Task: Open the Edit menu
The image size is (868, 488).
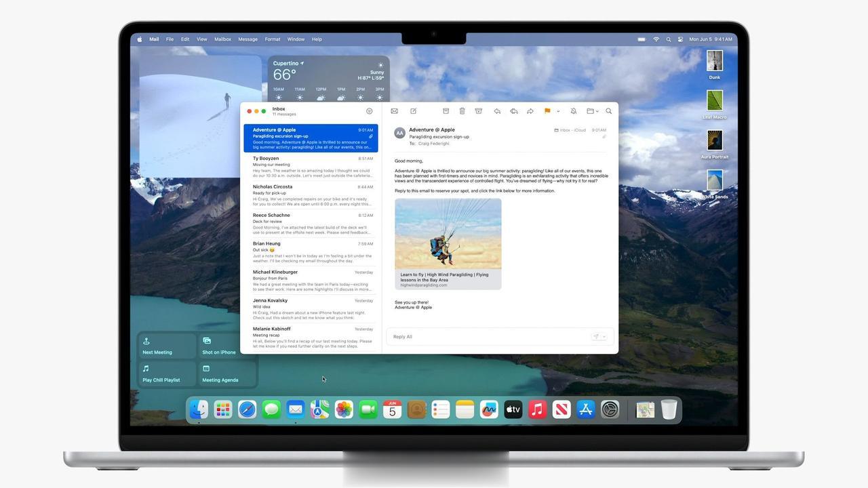Action: coord(184,39)
